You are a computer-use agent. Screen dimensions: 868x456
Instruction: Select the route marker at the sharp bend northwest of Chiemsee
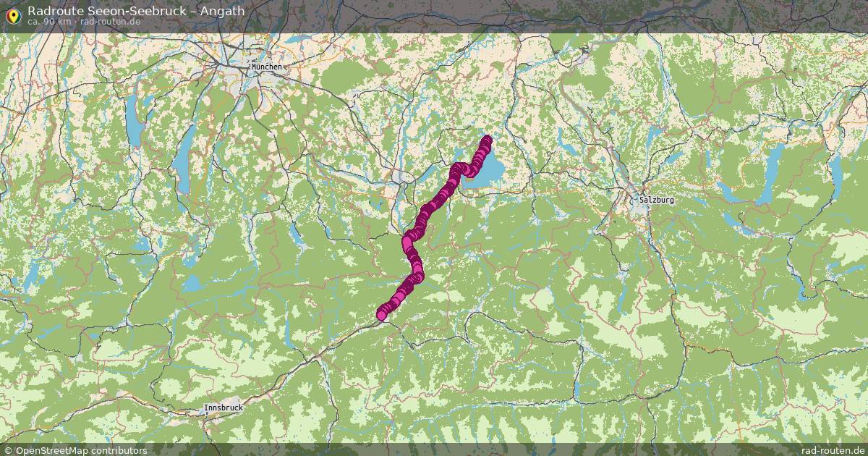456,169
